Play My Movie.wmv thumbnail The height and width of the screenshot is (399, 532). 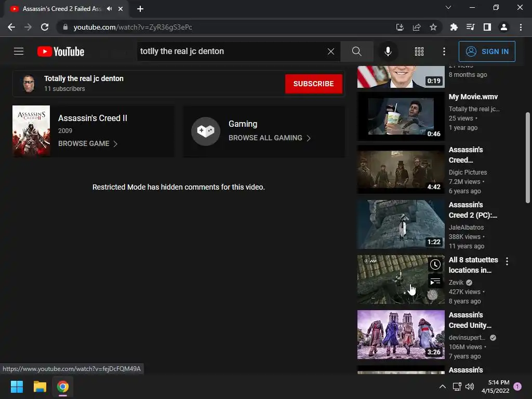(x=401, y=116)
